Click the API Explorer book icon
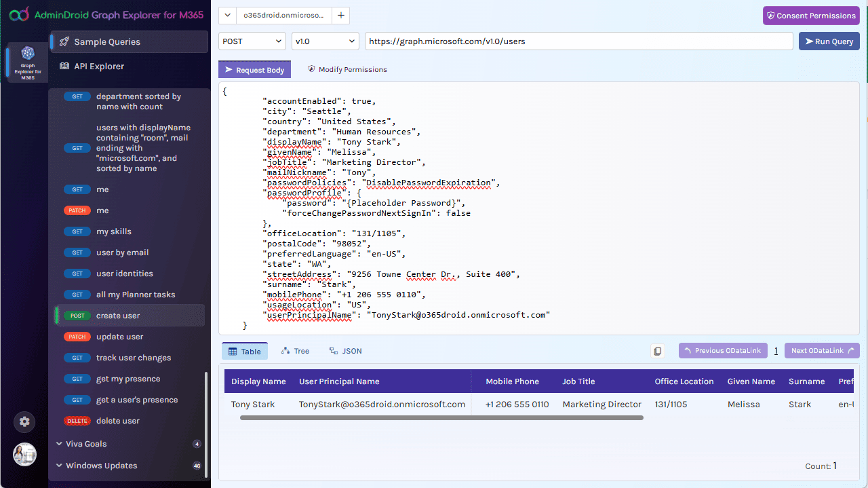The image size is (868, 488). tap(64, 67)
